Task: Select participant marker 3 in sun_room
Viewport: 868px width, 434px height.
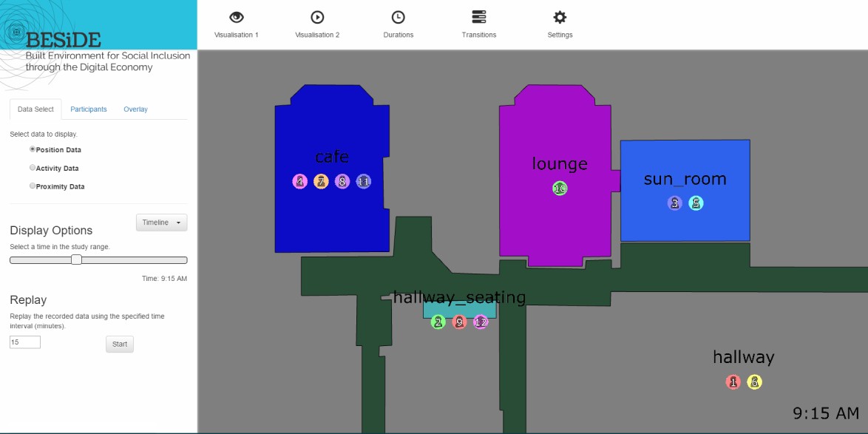Action: pyautogui.click(x=675, y=203)
